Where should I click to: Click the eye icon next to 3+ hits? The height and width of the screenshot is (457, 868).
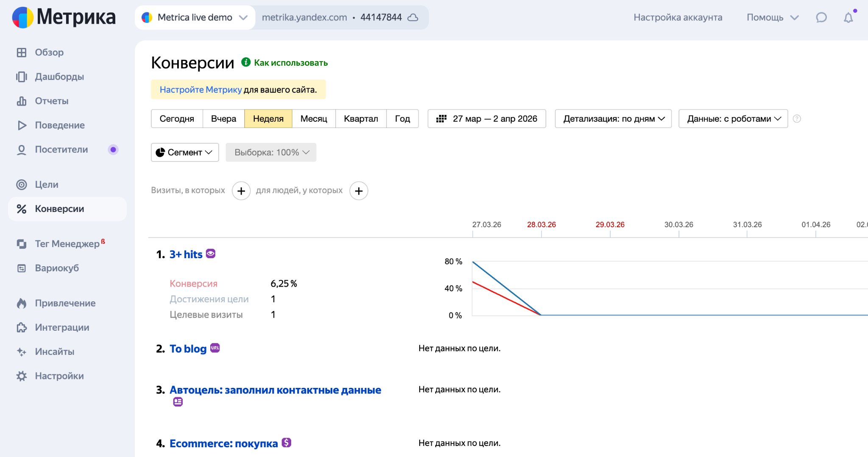pos(211,254)
